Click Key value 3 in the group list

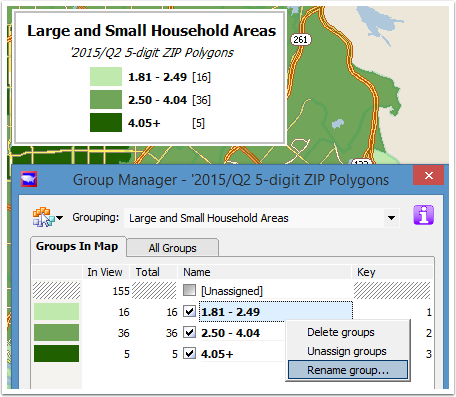[429, 354]
